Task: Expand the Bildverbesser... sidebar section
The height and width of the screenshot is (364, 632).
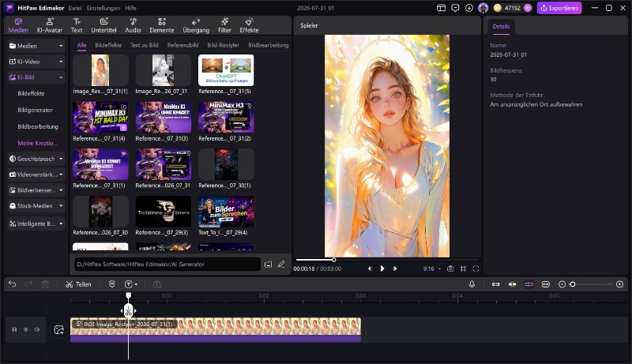Action: (36, 190)
